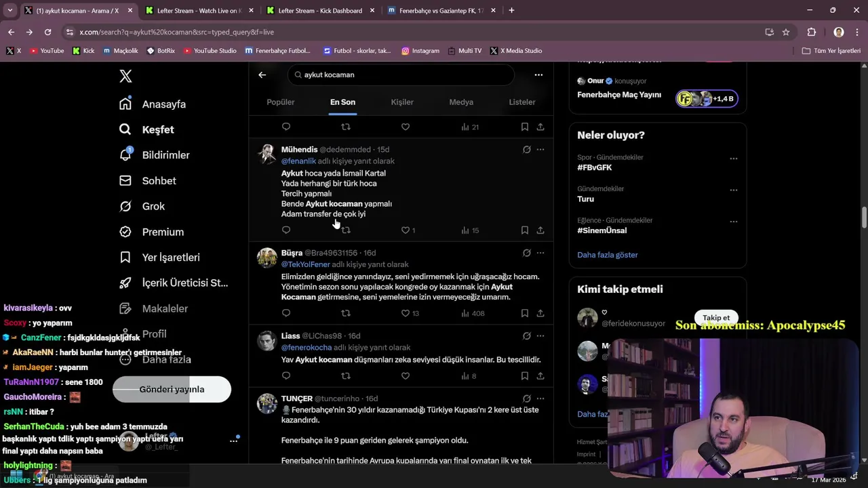Open Instagram bookmark in bookmarks bar
Image resolution: width=868 pixels, height=488 pixels.
point(420,51)
